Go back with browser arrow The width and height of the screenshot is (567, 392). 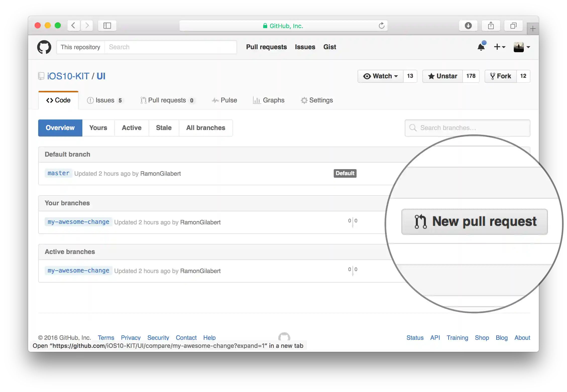pos(73,26)
